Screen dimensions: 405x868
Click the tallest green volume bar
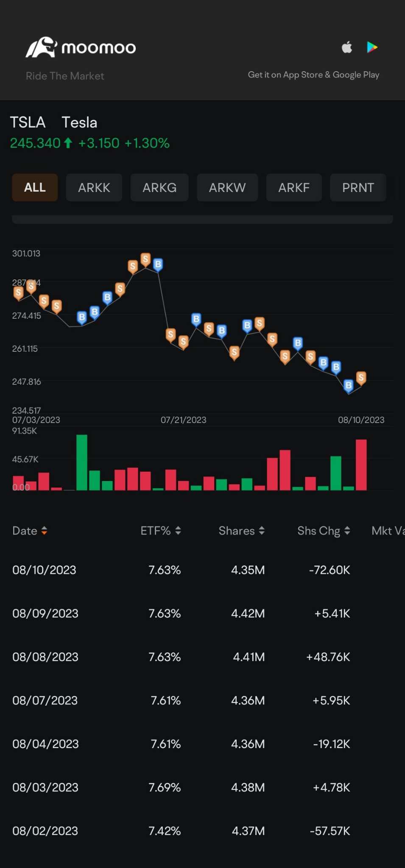(x=81, y=462)
